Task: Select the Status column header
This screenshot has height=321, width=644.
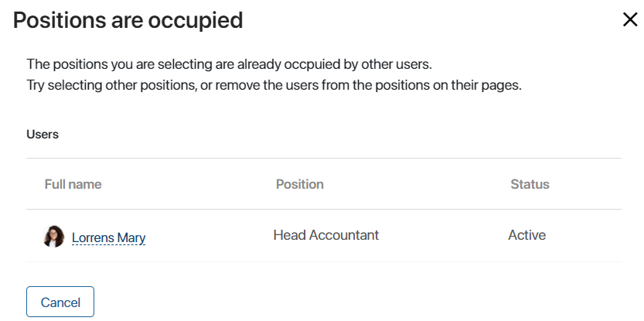Action: 530,184
